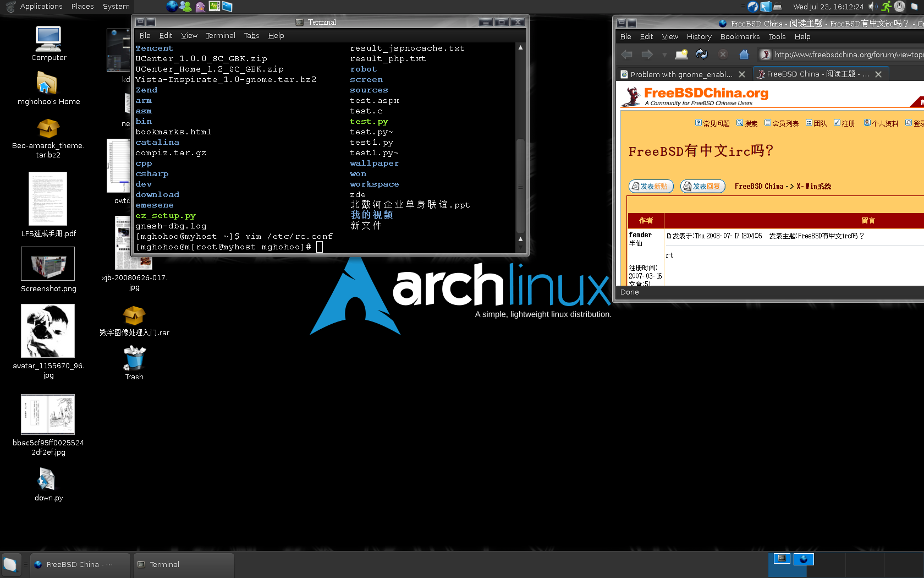Open the 会员列表 member list link
This screenshot has width=924, height=578.
coord(782,123)
